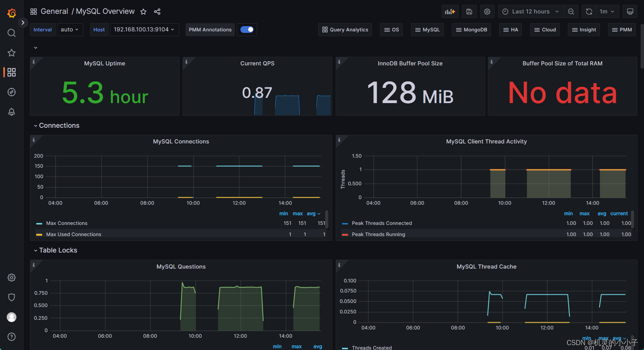Open the 1m refresh interval dropdown
The image size is (644, 350).
tap(607, 12)
